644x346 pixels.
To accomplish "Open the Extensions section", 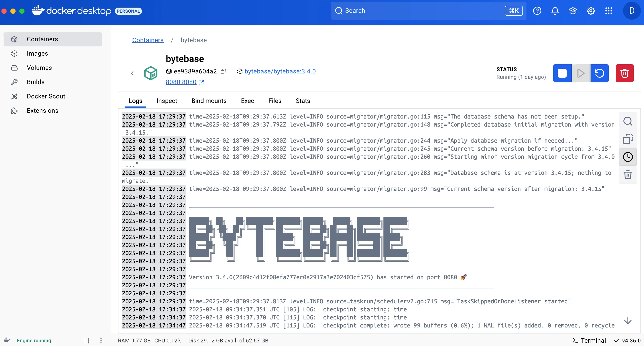I will [x=42, y=110].
